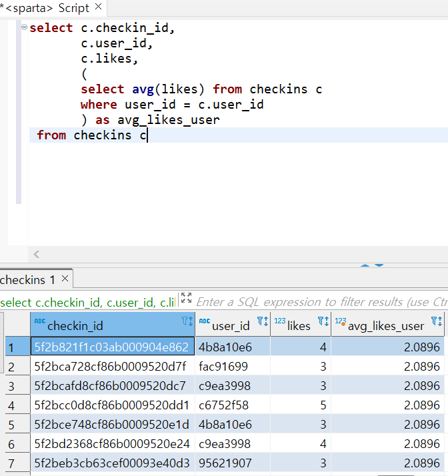Select row number 7 header
This screenshot has width=448, height=476.
17,463
